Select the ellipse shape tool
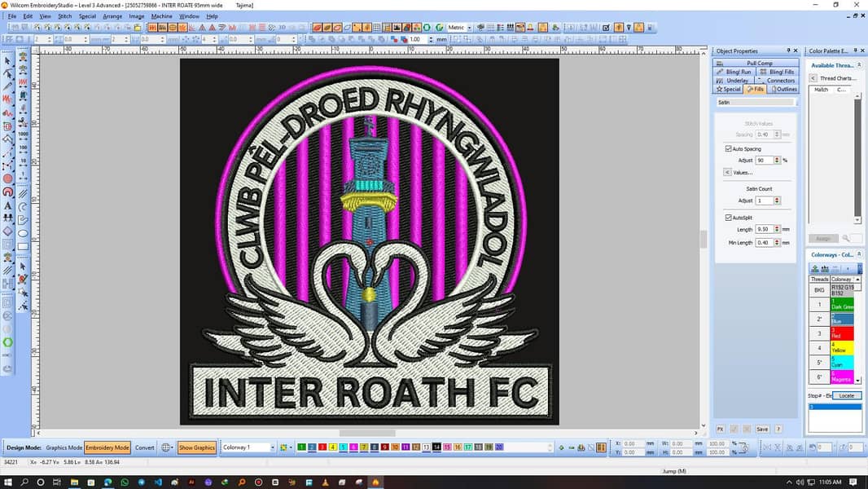 click(23, 233)
